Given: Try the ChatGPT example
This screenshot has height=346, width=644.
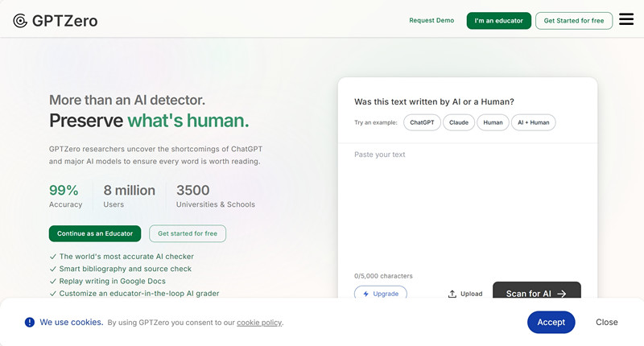Looking at the screenshot, I should coord(422,122).
